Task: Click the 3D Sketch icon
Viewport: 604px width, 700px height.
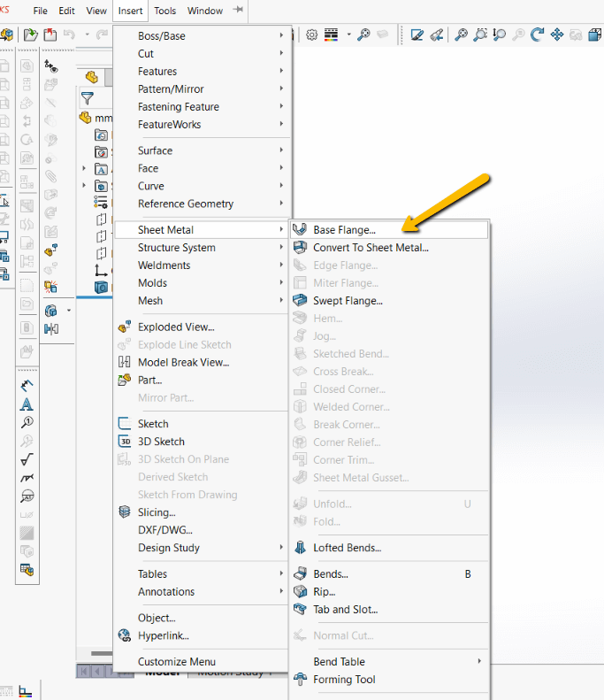Action: 125,441
